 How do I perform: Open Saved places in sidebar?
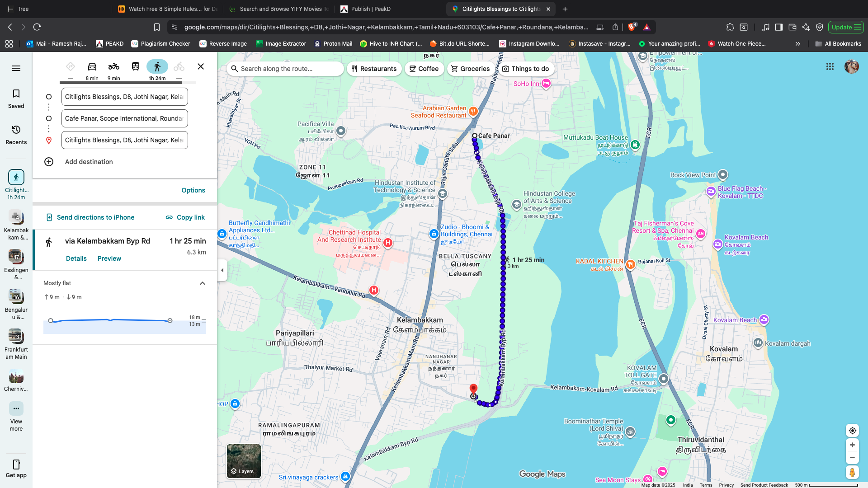pyautogui.click(x=16, y=99)
